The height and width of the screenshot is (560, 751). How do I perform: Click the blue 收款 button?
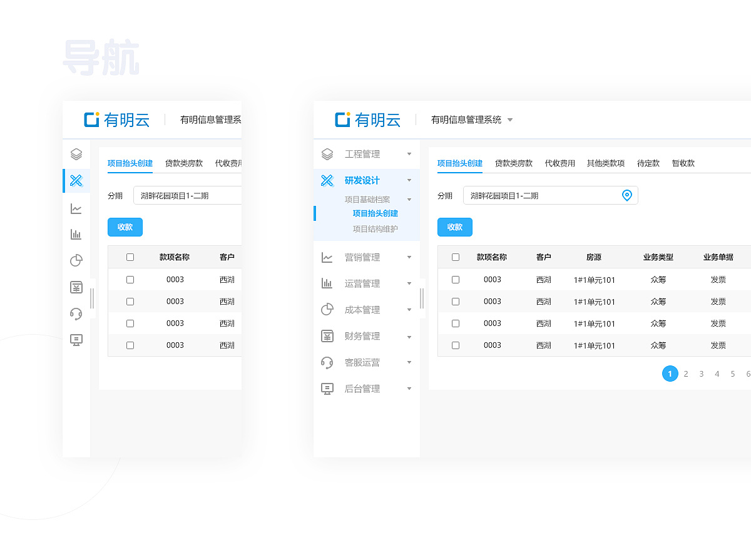pyautogui.click(x=455, y=227)
